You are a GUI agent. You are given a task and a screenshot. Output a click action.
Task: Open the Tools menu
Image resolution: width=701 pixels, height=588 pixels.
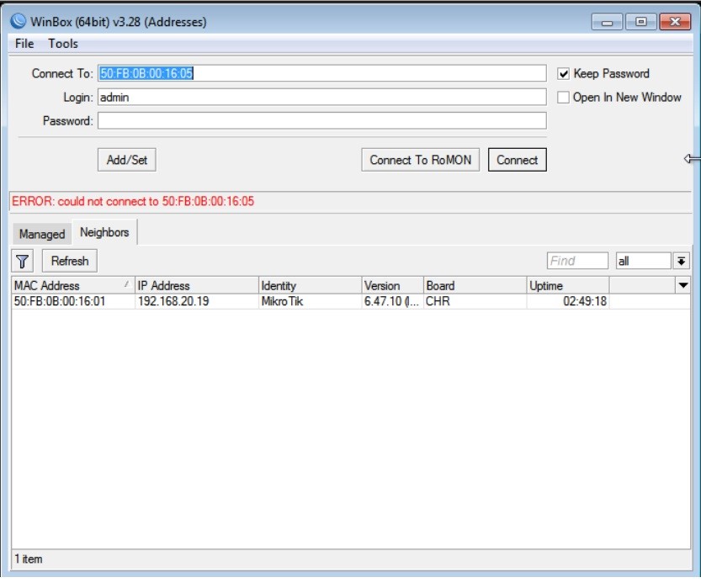63,44
